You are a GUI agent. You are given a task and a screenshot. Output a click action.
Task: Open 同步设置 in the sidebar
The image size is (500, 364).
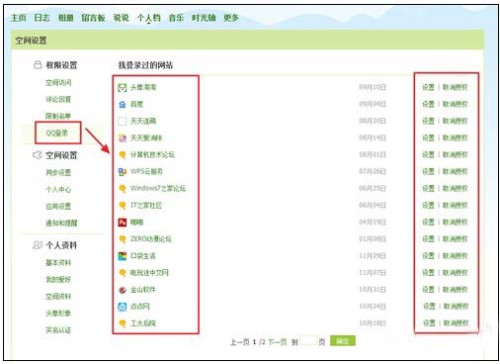[58, 173]
